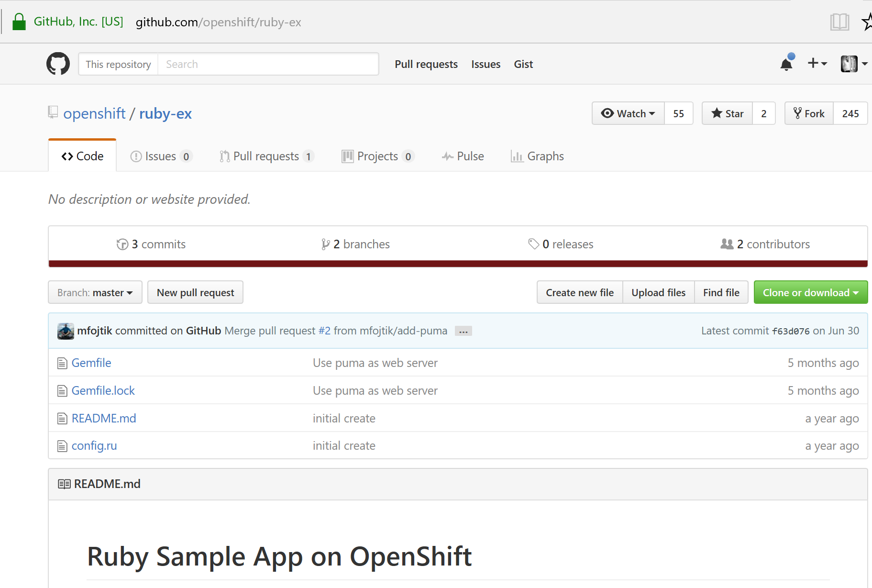Screen dimensions: 872x588
Task: Open the Gemfile.lock file
Action: pos(103,391)
